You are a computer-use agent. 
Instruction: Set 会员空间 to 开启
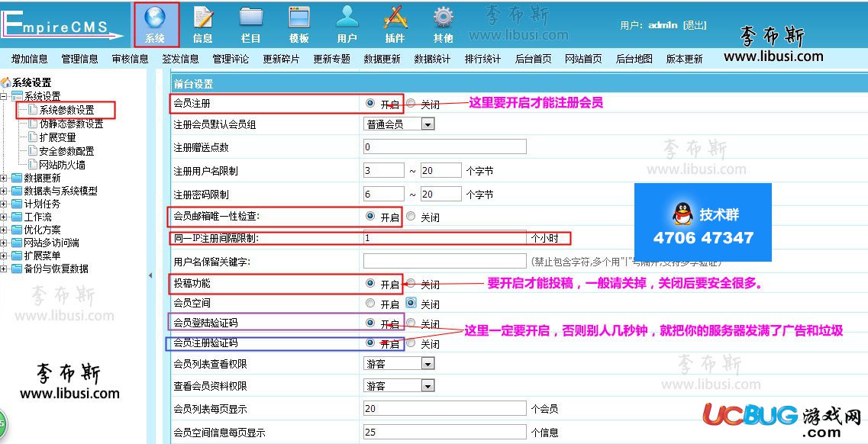(x=369, y=303)
